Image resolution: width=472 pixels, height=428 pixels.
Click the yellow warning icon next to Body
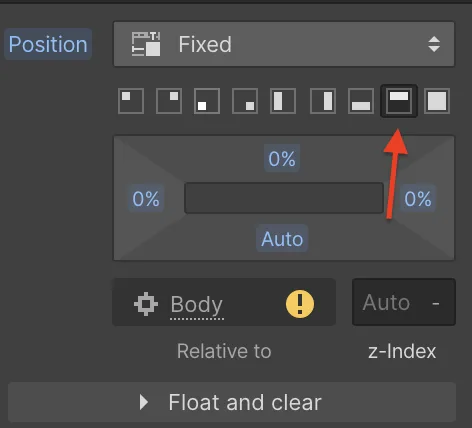click(x=300, y=304)
